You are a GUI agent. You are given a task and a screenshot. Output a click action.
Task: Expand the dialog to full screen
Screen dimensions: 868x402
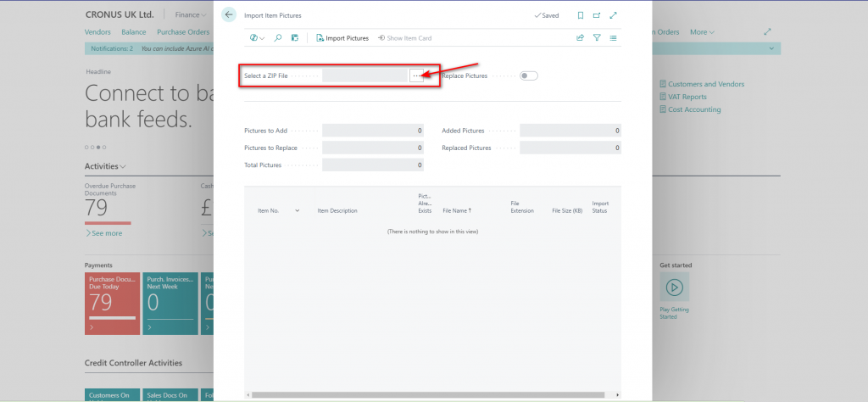[x=614, y=15]
